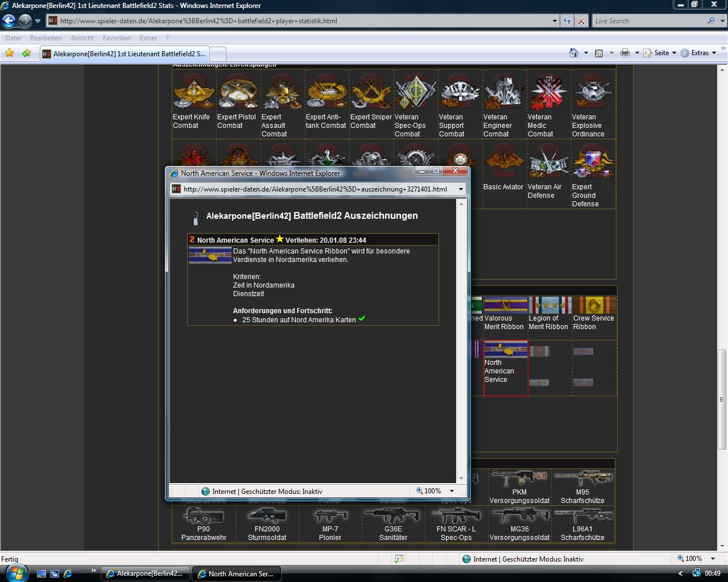The height and width of the screenshot is (582, 728).
Task: Select the Alekarpone[Berlin42] browser tab
Action: click(x=125, y=54)
